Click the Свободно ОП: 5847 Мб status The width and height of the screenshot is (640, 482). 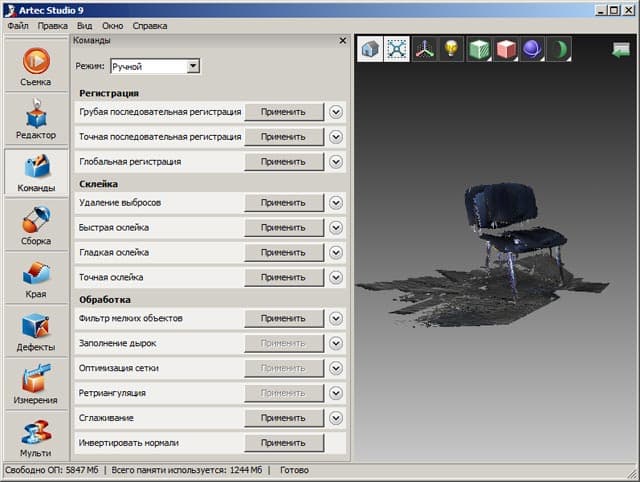[x=52, y=470]
